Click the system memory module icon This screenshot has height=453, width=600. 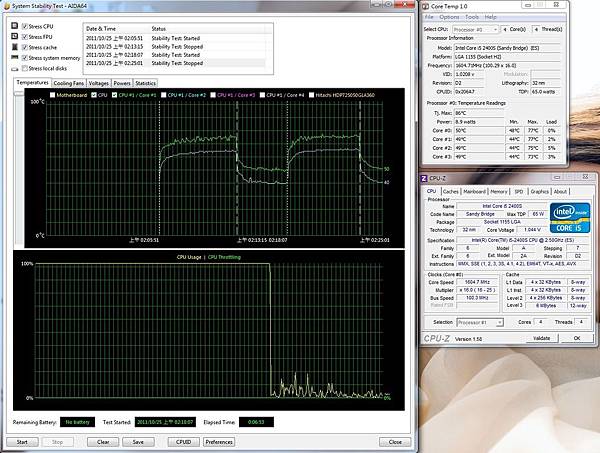pyautogui.click(x=15, y=57)
